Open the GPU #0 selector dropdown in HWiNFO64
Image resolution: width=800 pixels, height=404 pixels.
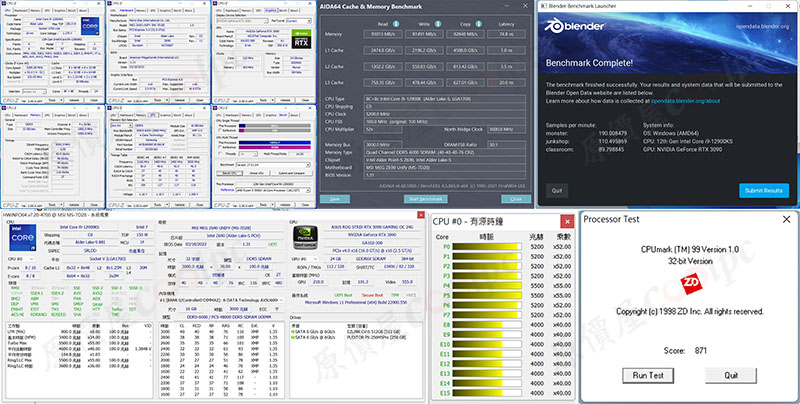coord(304,259)
